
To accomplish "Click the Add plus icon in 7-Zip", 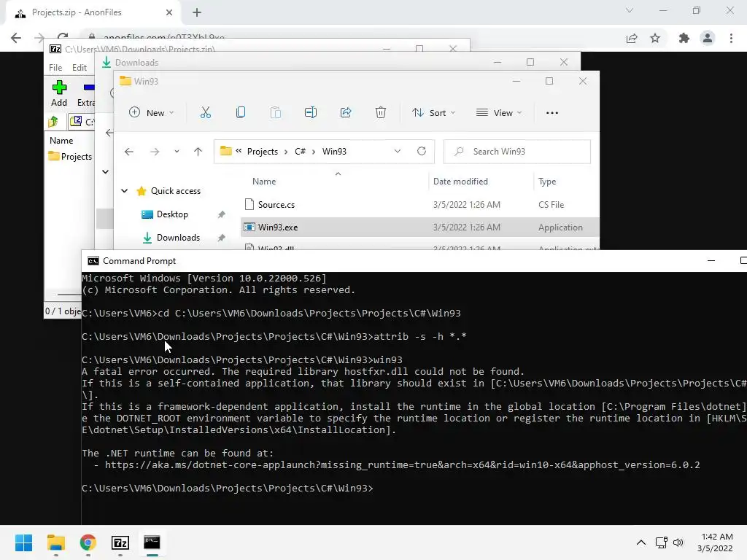I will 59,87.
